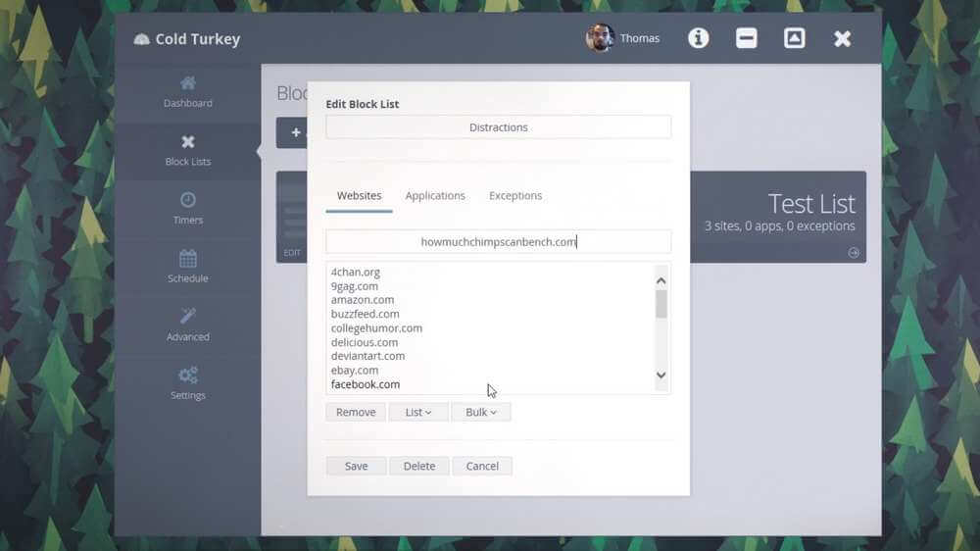Click the Remove button
This screenshot has width=980, height=551.
(x=356, y=412)
